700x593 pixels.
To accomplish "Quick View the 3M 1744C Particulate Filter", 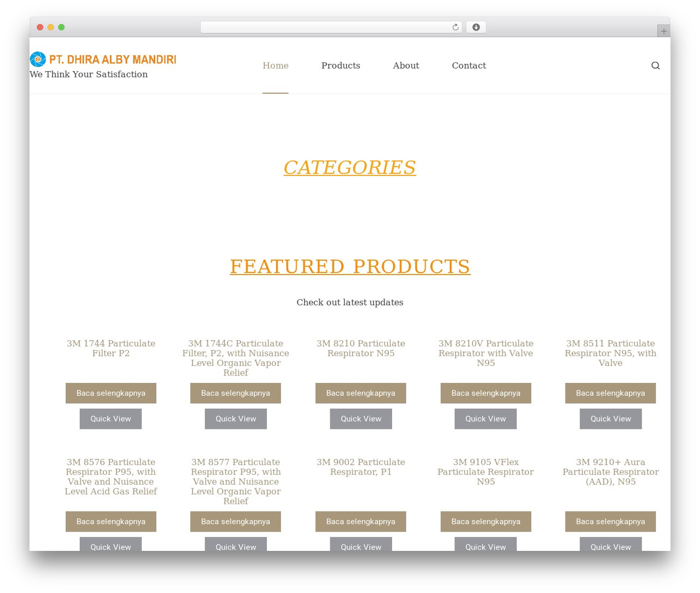I will [236, 419].
